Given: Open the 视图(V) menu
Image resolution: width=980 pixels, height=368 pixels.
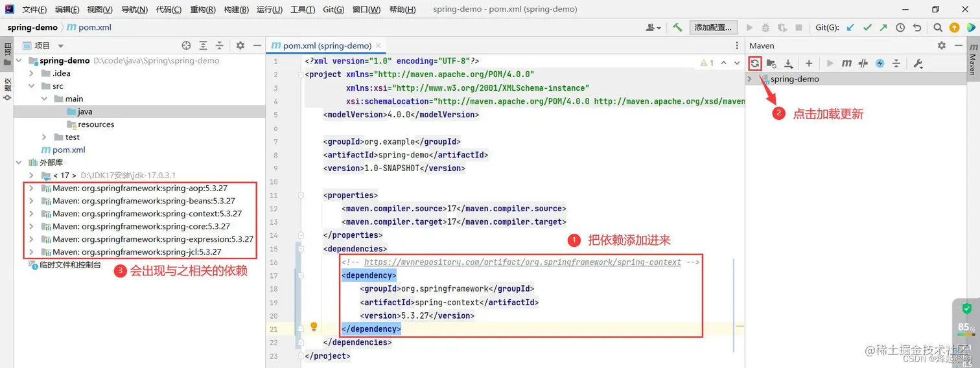Looking at the screenshot, I should coord(100,10).
